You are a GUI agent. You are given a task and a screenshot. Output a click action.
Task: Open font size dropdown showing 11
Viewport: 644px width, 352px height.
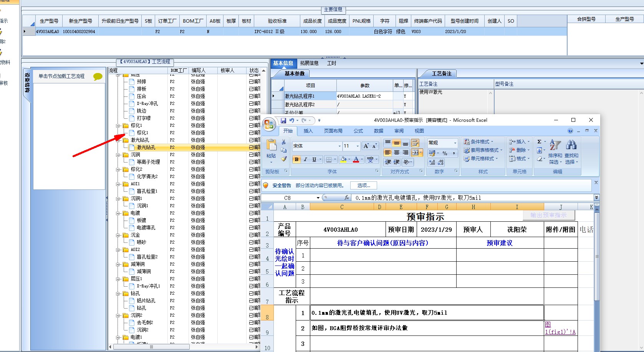[358, 146]
